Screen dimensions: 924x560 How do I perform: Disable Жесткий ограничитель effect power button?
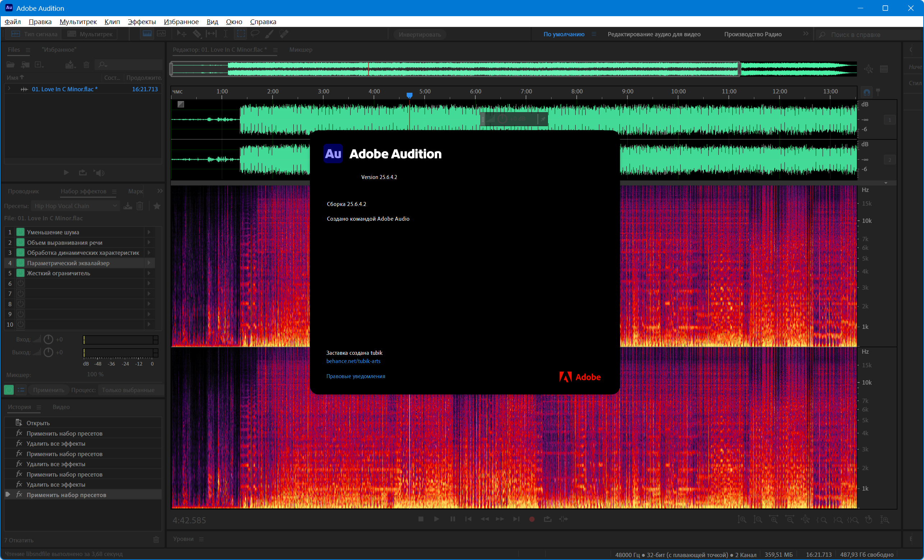click(x=20, y=273)
